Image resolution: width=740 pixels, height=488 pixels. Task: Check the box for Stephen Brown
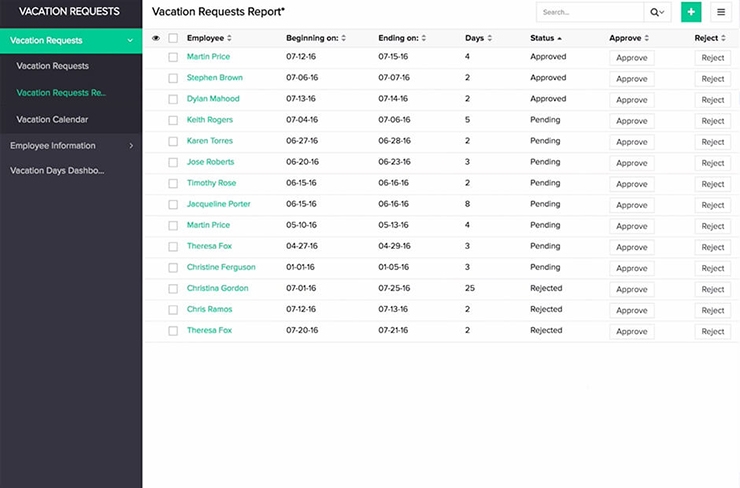click(x=173, y=78)
